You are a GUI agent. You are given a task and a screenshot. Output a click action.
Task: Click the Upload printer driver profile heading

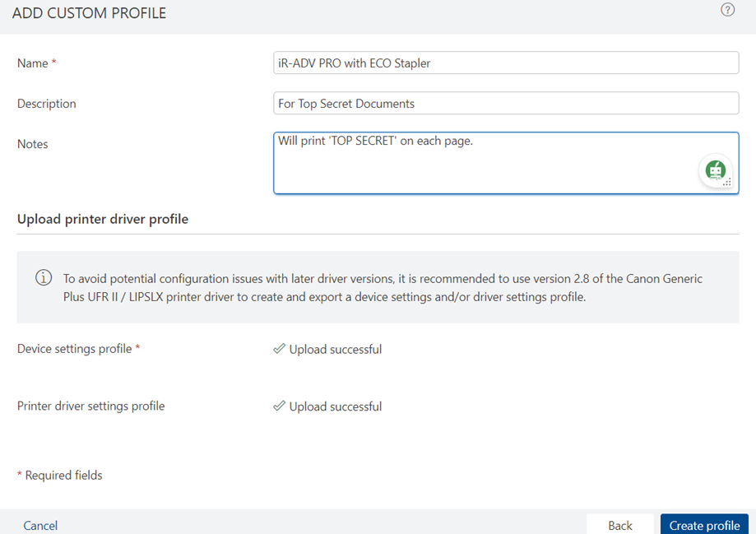103,219
